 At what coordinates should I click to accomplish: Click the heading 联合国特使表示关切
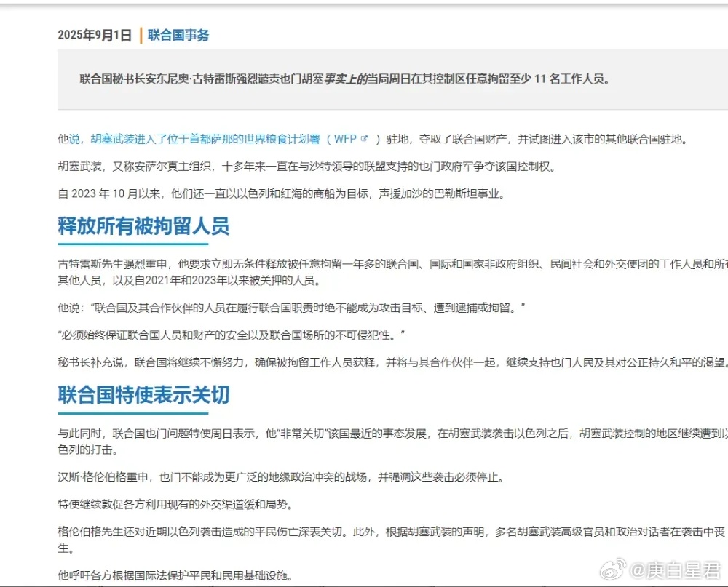click(143, 395)
